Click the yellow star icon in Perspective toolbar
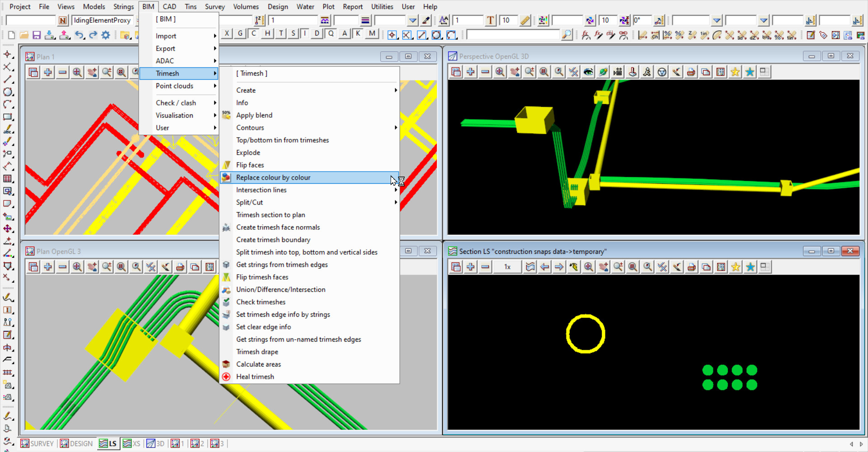 [x=736, y=72]
